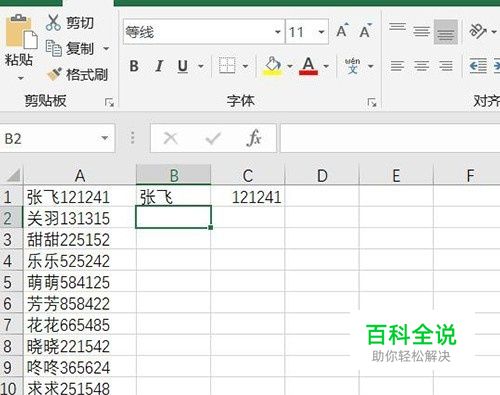Expand the Copy (复制) dropdown arrow
Image resolution: width=500 pixels, height=395 pixels.
point(106,49)
